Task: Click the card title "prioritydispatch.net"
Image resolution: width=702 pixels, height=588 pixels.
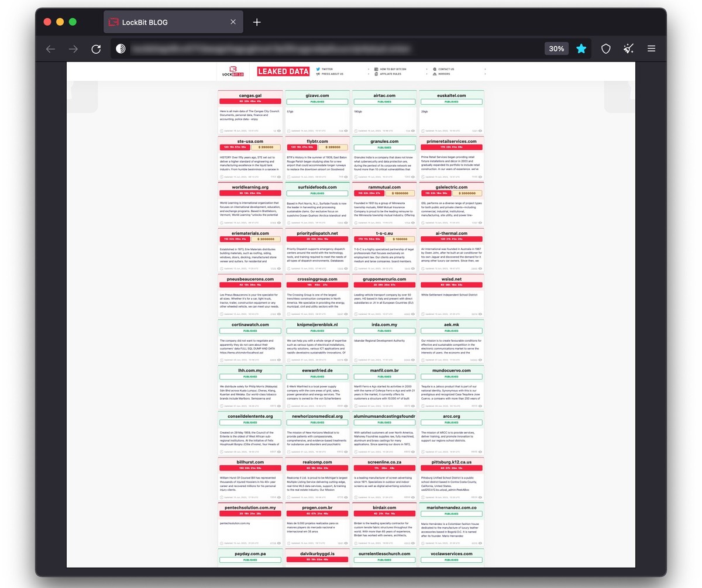Action: pos(317,233)
